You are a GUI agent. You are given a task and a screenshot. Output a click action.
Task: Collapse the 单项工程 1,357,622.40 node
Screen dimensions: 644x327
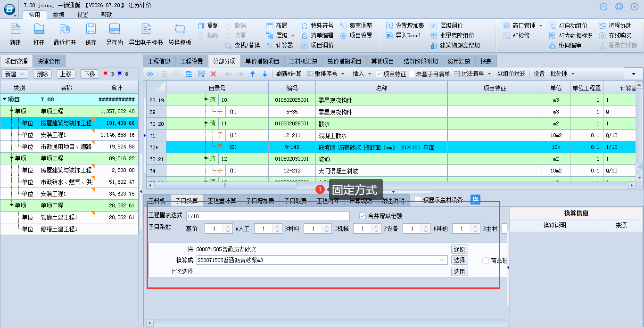pyautogui.click(x=12, y=111)
